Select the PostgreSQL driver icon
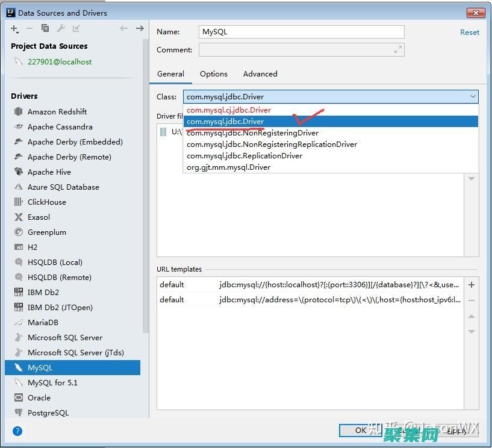This screenshot has width=492, height=448. tap(18, 413)
